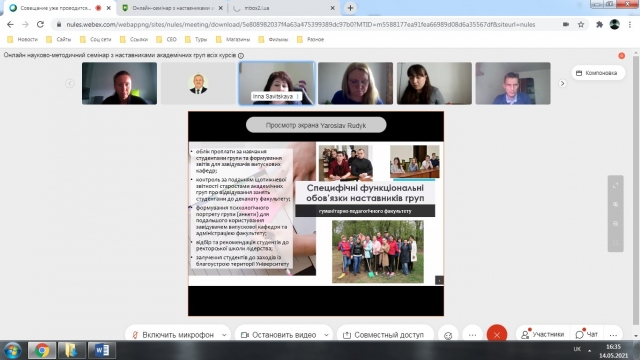Open a new browser tab
This screenshot has height=360, width=640.
350,8
